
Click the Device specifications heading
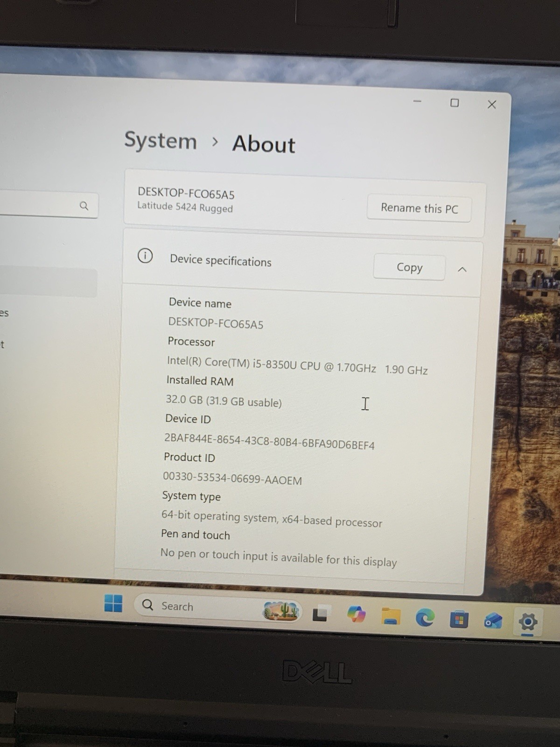pos(220,261)
